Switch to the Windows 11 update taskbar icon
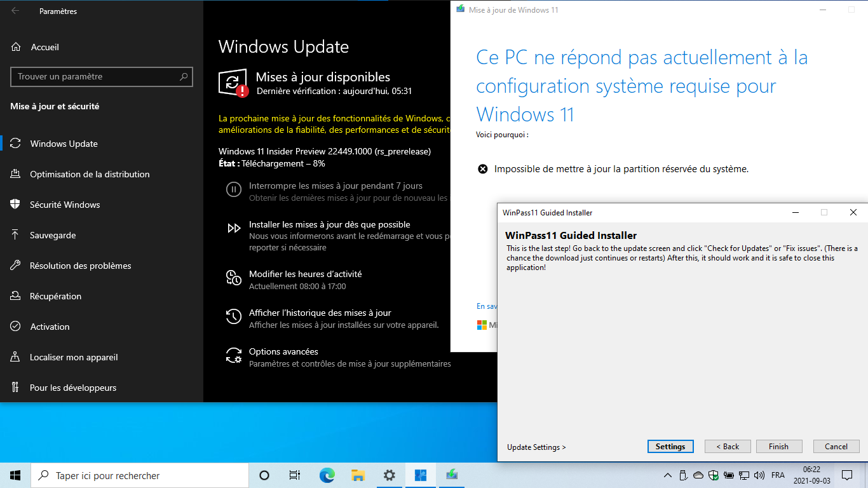 point(451,475)
